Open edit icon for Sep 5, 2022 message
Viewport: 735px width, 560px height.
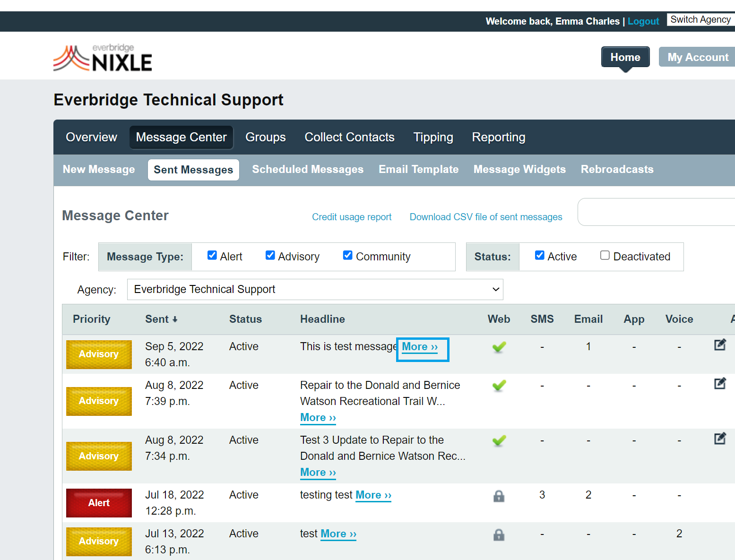(x=720, y=345)
